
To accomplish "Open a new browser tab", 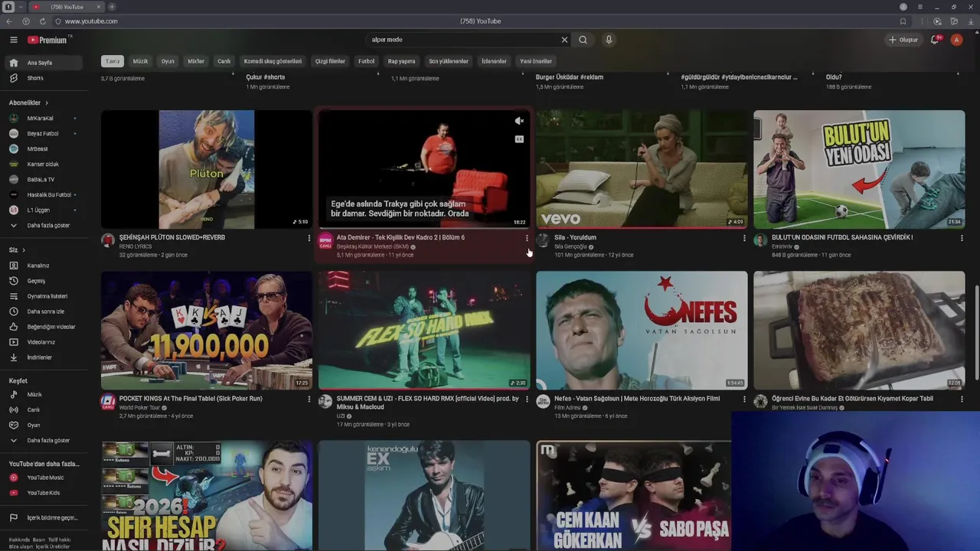I will pyautogui.click(x=112, y=7).
